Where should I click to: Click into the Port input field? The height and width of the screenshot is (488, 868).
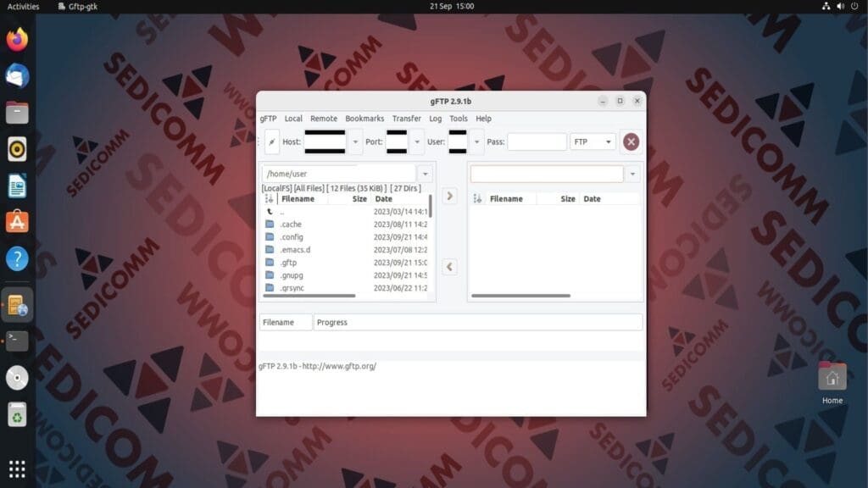[x=397, y=142]
